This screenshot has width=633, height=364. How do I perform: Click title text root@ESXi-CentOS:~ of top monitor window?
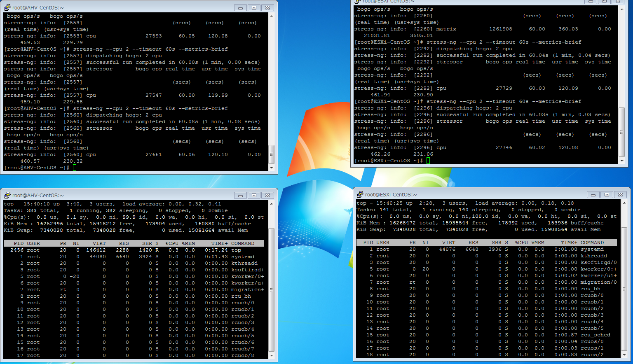(x=391, y=194)
